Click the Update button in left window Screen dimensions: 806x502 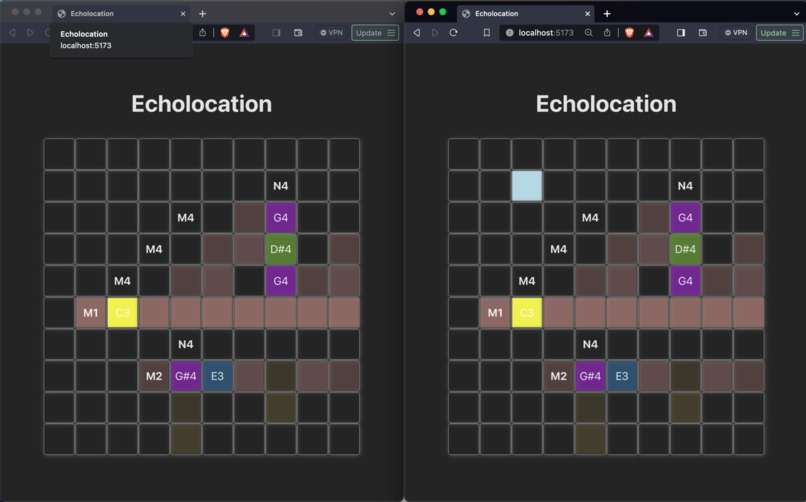point(375,33)
